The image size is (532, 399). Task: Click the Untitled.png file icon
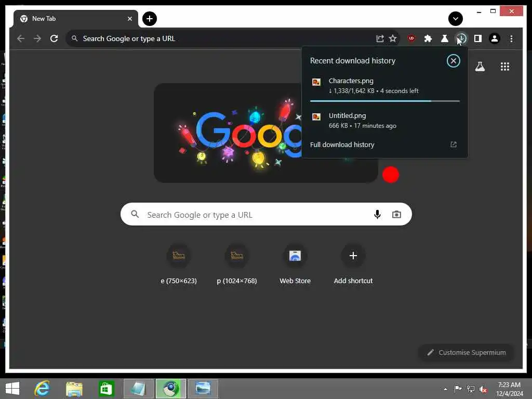[x=316, y=117]
